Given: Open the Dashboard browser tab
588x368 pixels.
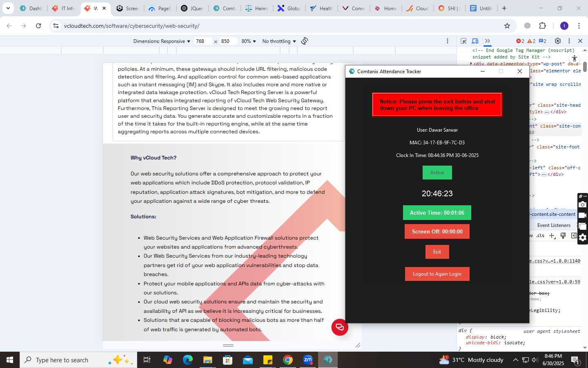Looking at the screenshot, I should click(31, 8).
